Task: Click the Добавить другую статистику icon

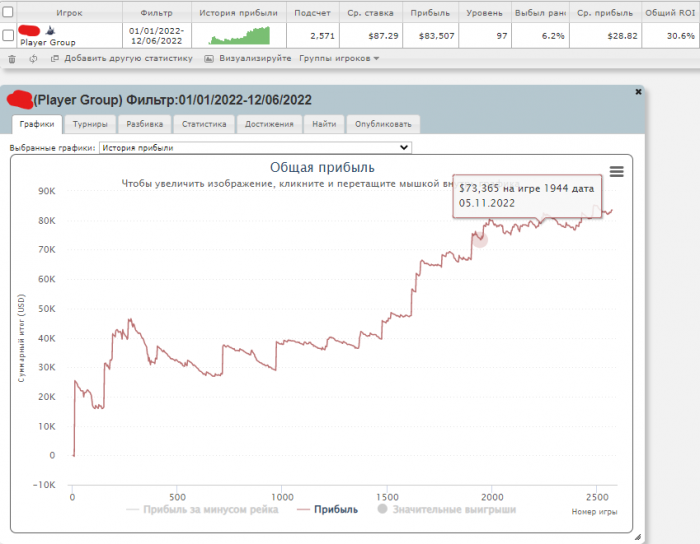Action: [54, 58]
